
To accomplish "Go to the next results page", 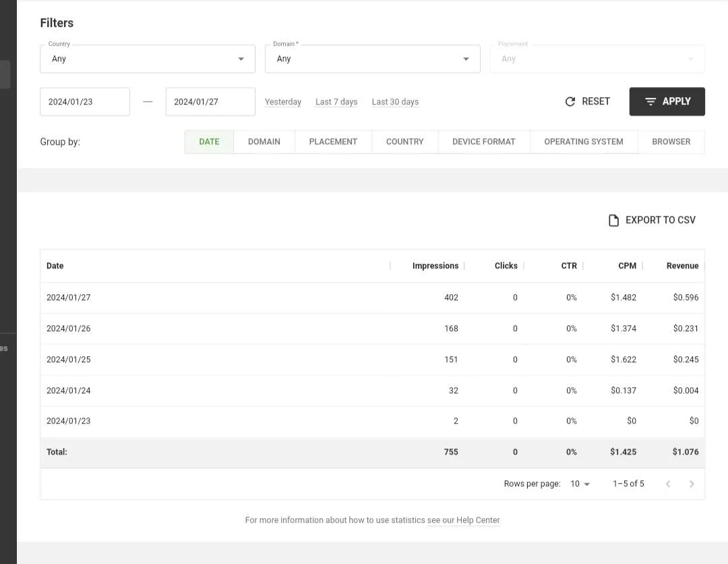I will click(x=692, y=484).
